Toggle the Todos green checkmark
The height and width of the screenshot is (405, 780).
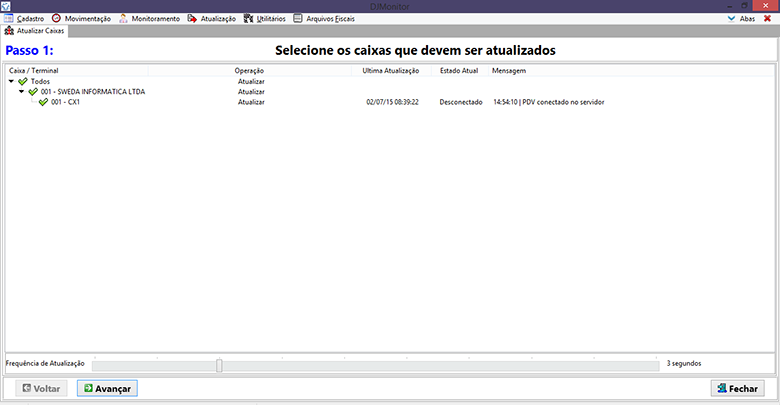(x=22, y=81)
